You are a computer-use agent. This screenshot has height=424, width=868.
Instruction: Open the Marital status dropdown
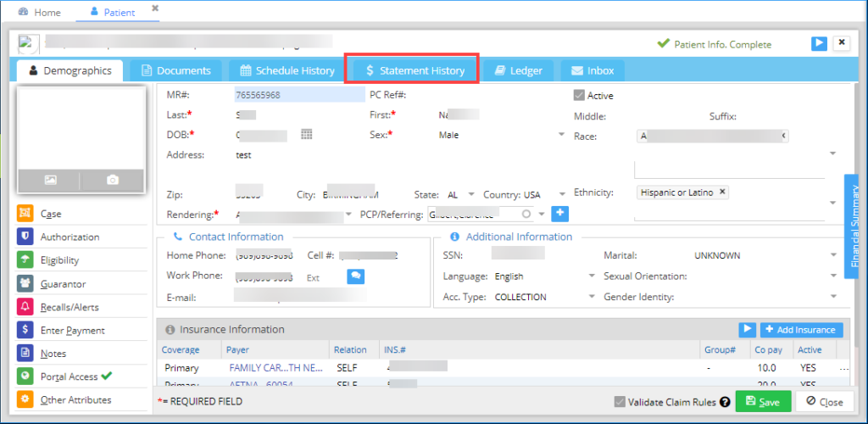[834, 255]
